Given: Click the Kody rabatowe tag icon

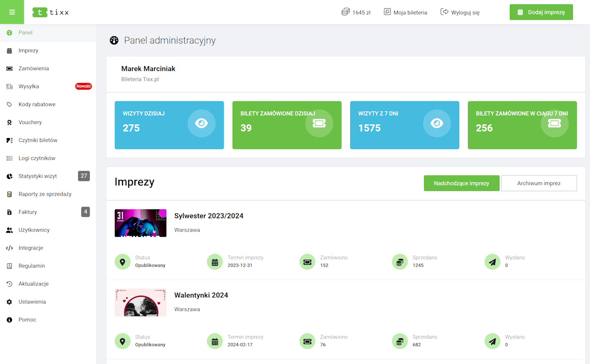Looking at the screenshot, I should coord(9,104).
